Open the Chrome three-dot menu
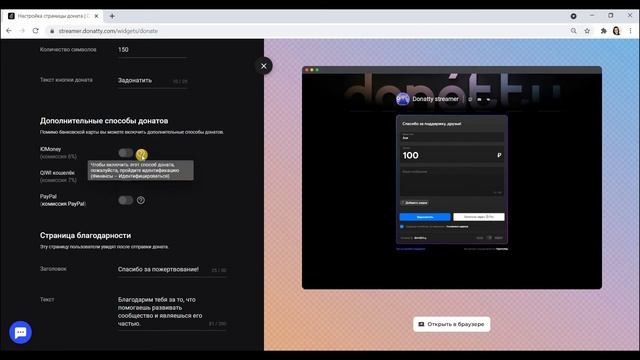Screen dimensions: 640x360 pyautogui.click(x=630, y=31)
